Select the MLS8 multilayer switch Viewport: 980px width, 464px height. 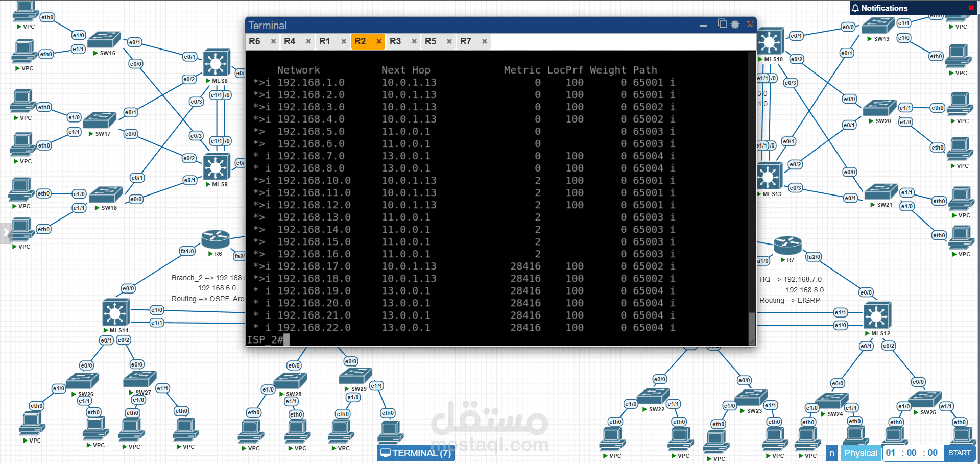pos(217,63)
